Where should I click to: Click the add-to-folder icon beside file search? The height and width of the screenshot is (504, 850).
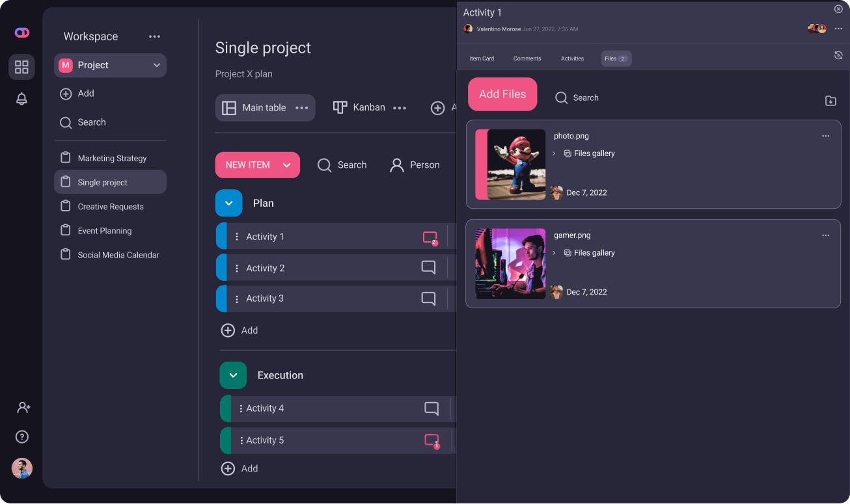830,101
